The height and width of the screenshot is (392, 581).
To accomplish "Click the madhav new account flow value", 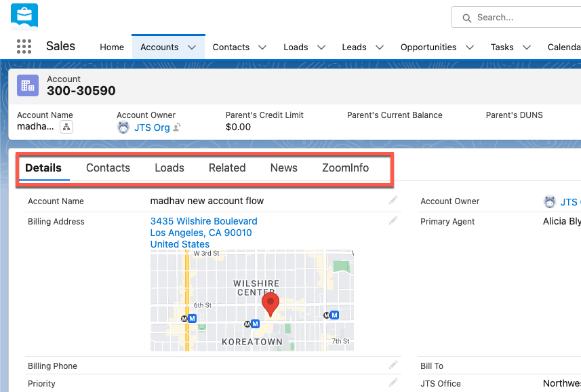I will (x=207, y=201).
